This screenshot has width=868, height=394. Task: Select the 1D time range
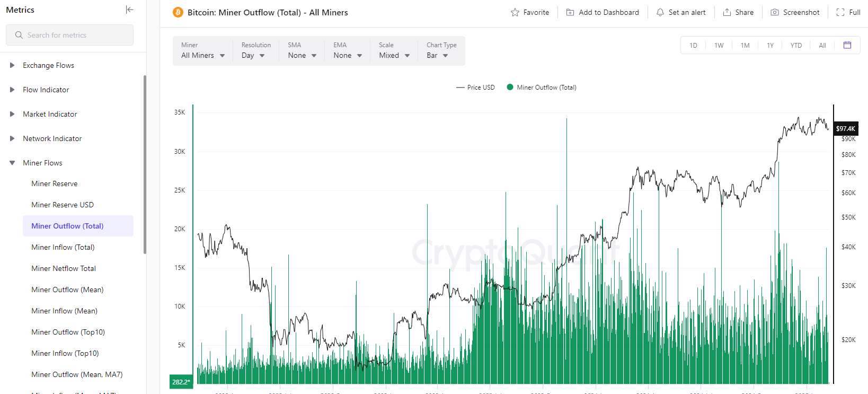click(x=693, y=45)
